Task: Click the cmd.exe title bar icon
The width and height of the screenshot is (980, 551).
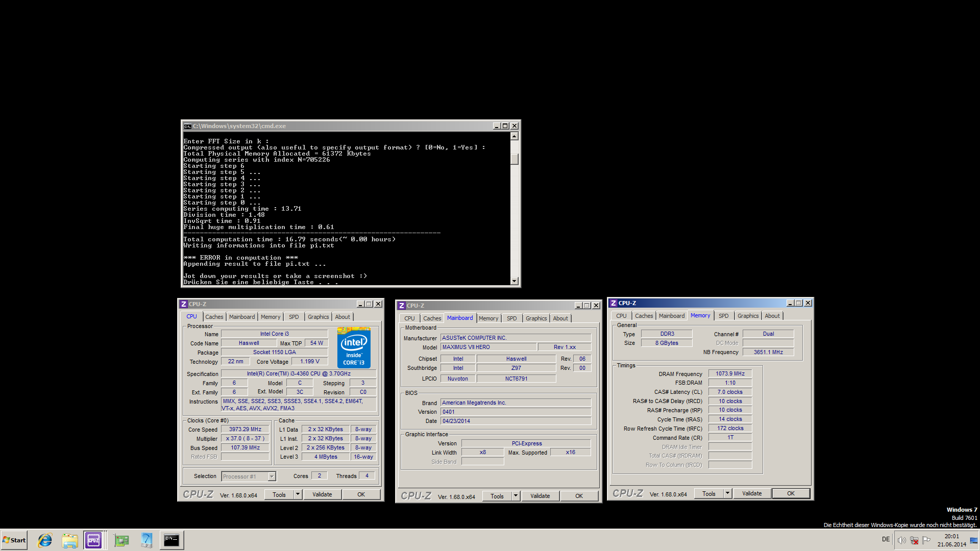Action: point(188,126)
